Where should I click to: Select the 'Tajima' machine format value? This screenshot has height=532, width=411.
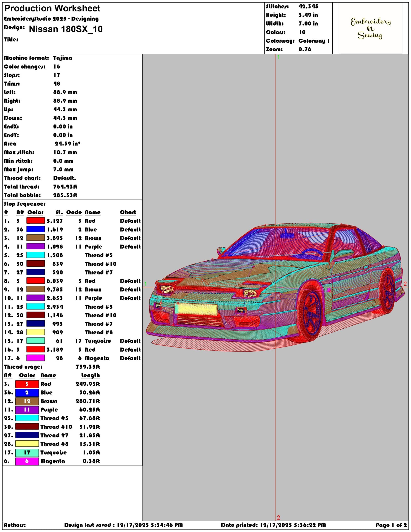[x=63, y=58]
